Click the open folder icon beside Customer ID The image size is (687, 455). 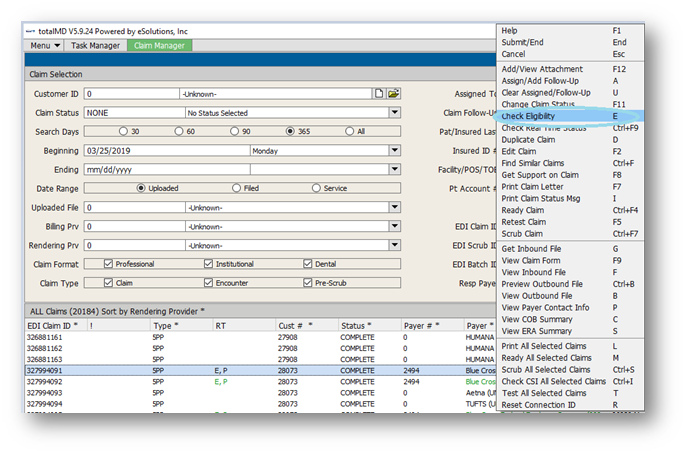click(394, 93)
